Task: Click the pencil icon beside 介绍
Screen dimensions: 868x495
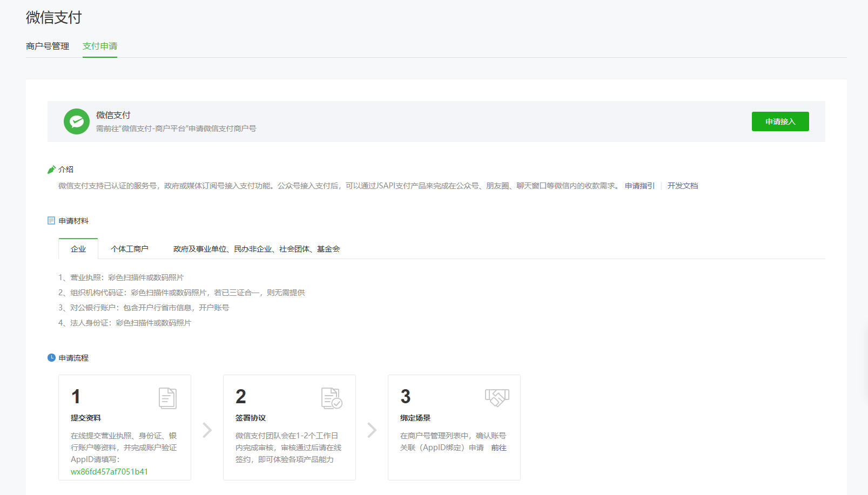Action: coord(51,169)
